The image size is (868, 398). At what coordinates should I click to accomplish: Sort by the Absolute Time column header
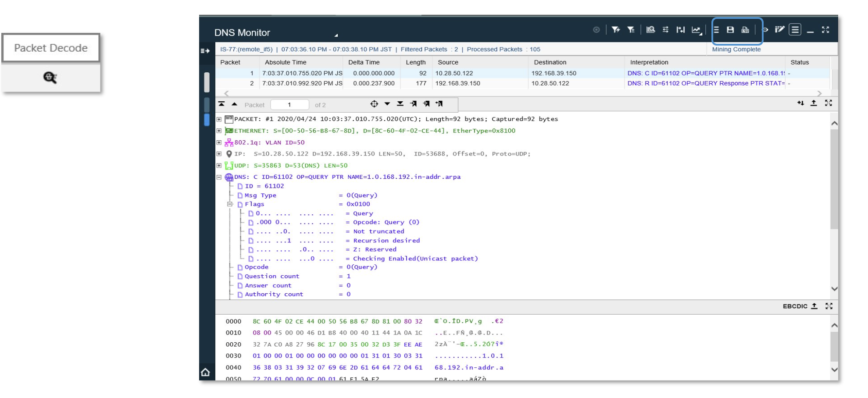286,62
